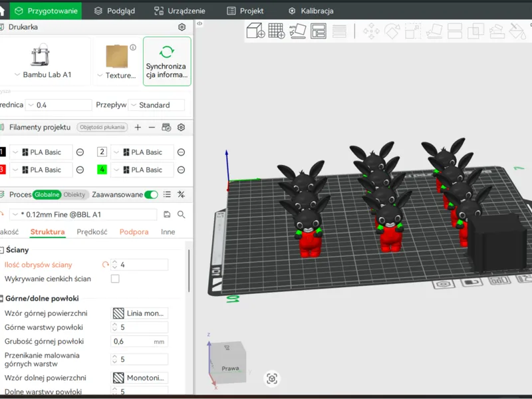Open Wzór dolnej powierzchni Monotoniczny dropdown
532x399 pixels.
(140, 378)
